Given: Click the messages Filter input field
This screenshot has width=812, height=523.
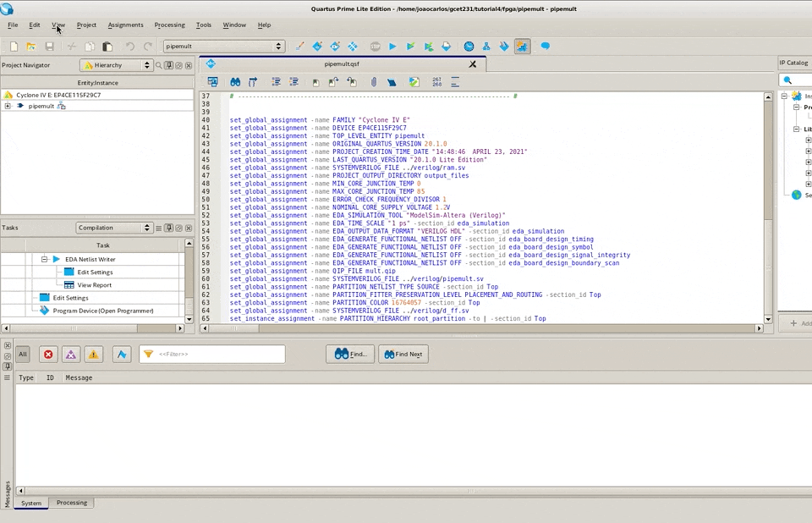Looking at the screenshot, I should coord(212,354).
